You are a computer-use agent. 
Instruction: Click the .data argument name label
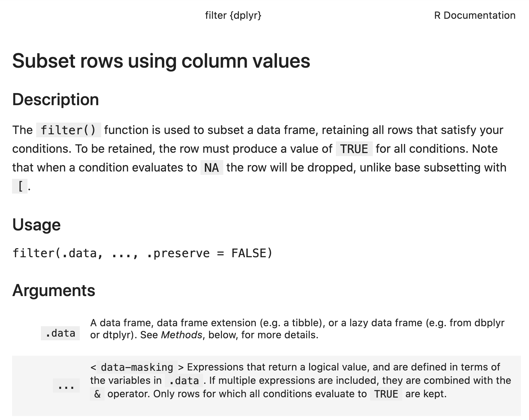[60, 333]
